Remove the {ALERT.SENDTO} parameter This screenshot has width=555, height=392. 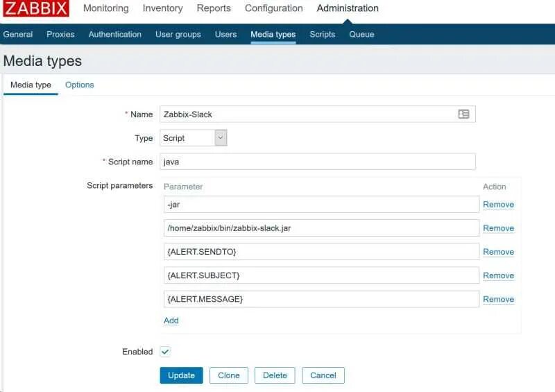(x=498, y=252)
